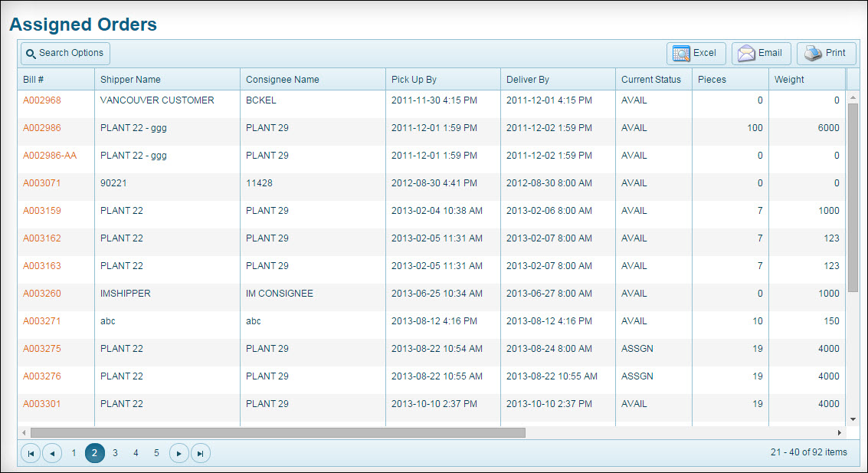Image resolution: width=868 pixels, height=473 pixels.
Task: Sort by Bill # column header
Action: [56, 79]
